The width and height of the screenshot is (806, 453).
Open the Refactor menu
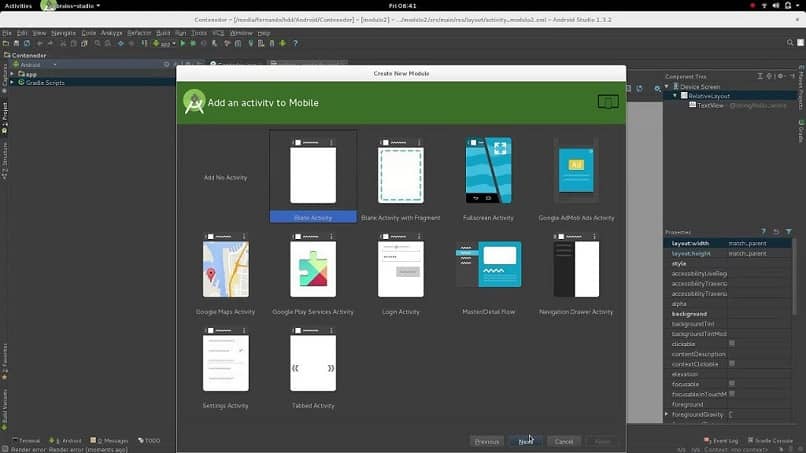pyautogui.click(x=139, y=33)
